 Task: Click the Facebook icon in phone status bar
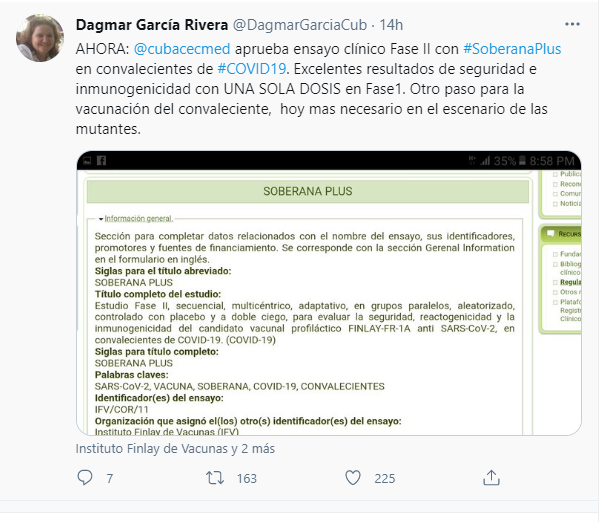101,160
